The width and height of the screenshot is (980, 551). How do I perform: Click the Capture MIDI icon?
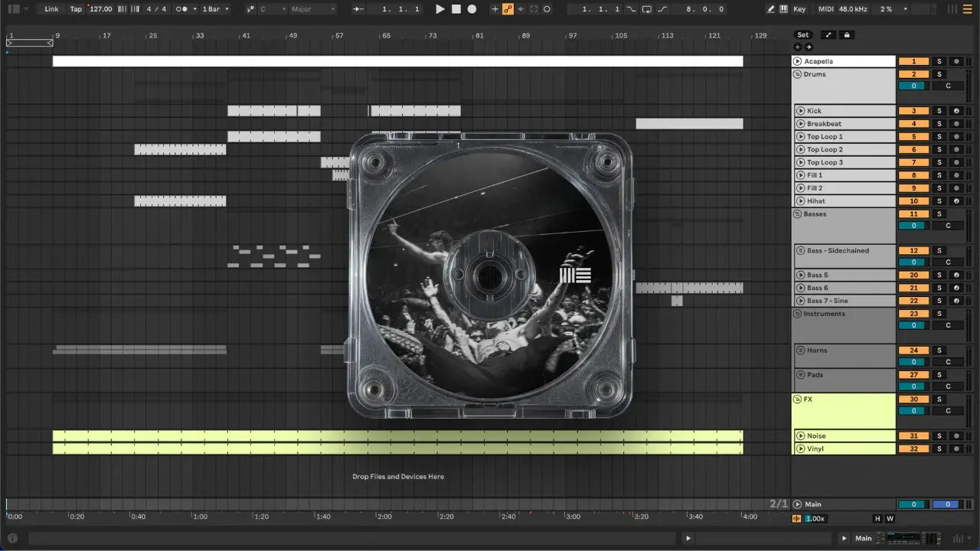click(534, 9)
